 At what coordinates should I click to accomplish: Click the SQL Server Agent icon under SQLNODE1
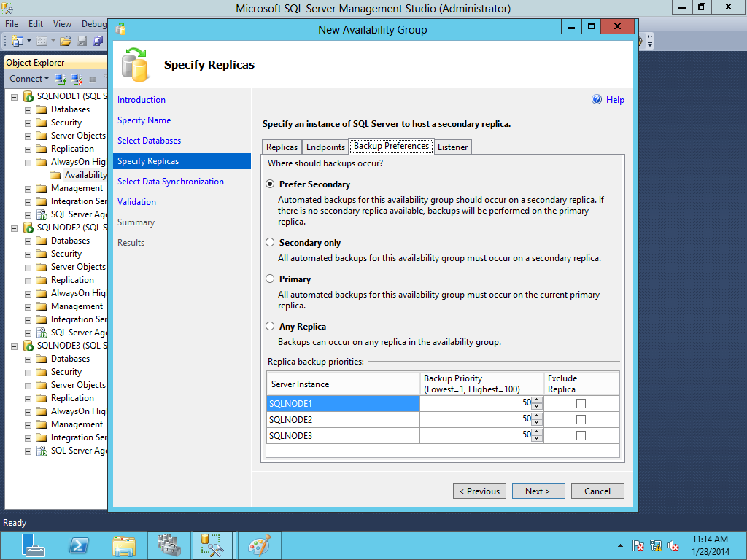(x=42, y=215)
